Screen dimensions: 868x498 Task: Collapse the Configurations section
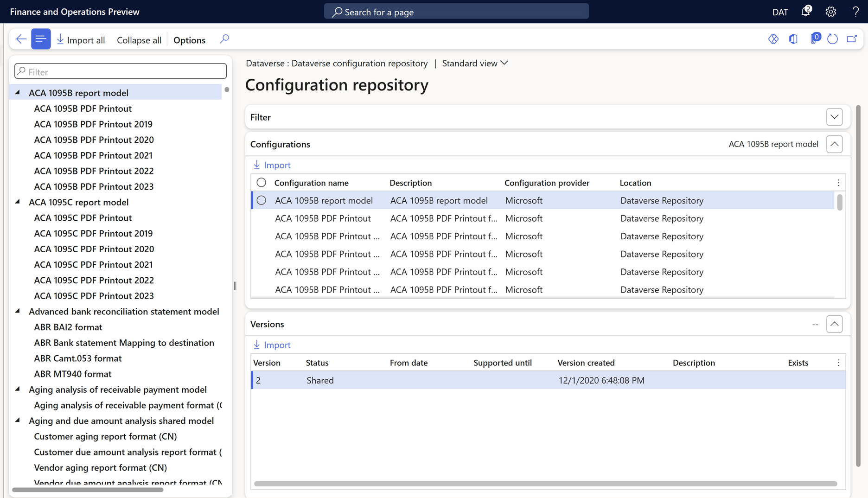[834, 144]
